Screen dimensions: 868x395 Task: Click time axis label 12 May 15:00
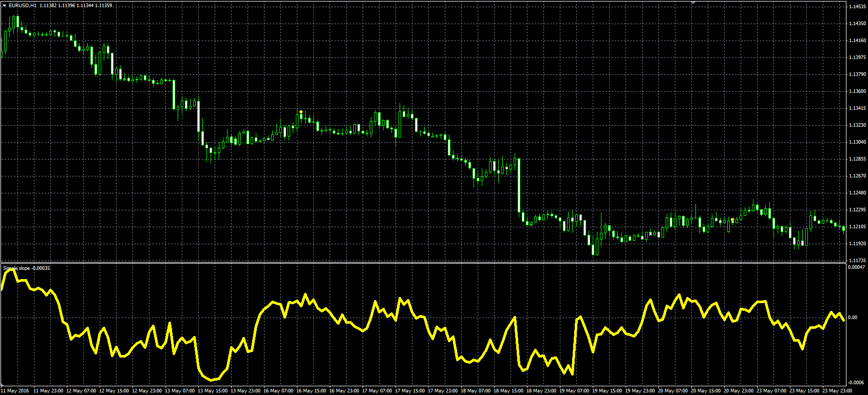(114, 391)
